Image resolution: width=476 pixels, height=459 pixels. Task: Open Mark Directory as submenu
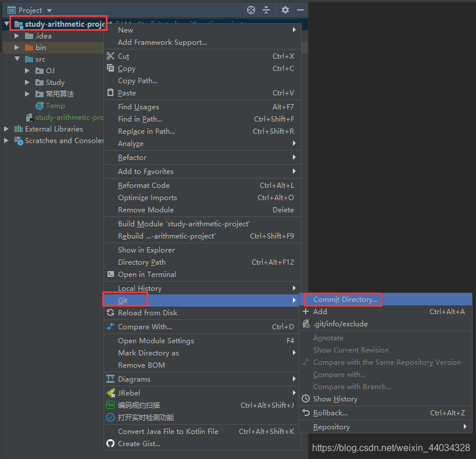pos(202,353)
